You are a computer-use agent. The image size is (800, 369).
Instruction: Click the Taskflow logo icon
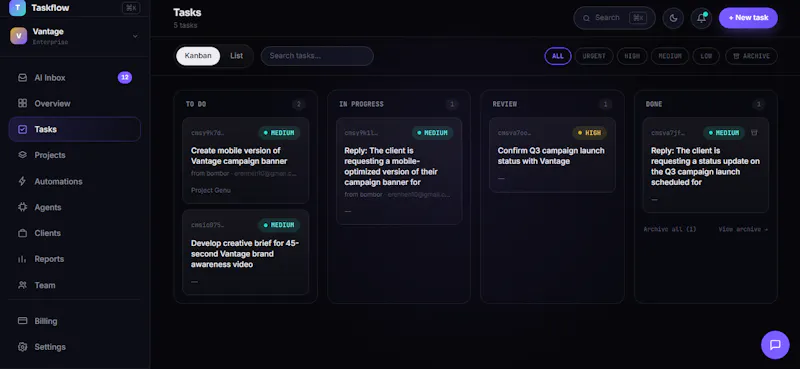[17, 8]
